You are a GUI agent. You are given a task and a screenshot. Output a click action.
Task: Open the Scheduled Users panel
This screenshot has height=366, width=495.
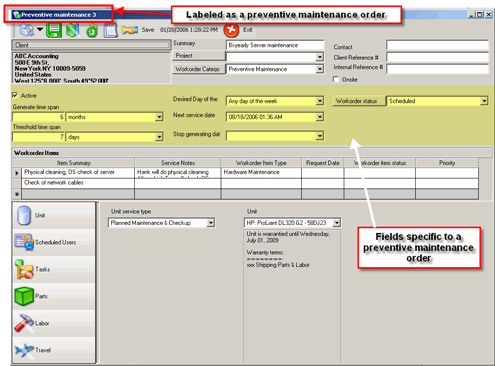[x=54, y=242]
